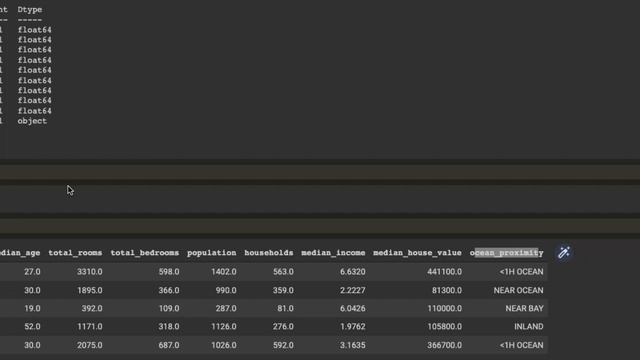640x360 pixels.
Task: Select the ocean_proximity column header
Action: coord(507,253)
